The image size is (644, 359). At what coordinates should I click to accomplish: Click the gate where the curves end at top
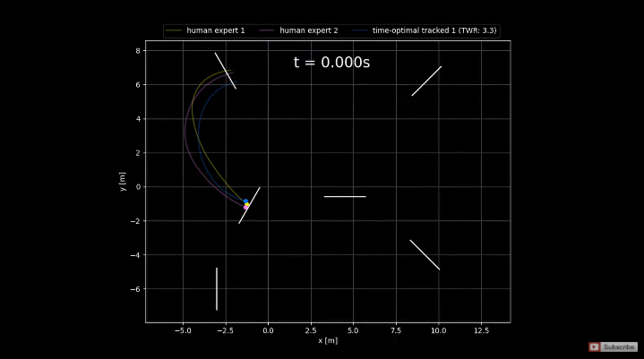click(226, 71)
